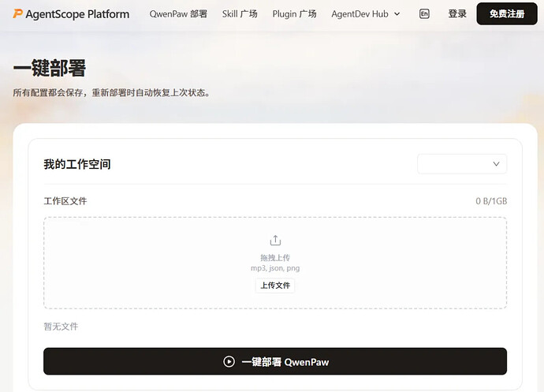Image resolution: width=544 pixels, height=392 pixels.
Task: Click the 免费注册 button
Action: point(507,14)
